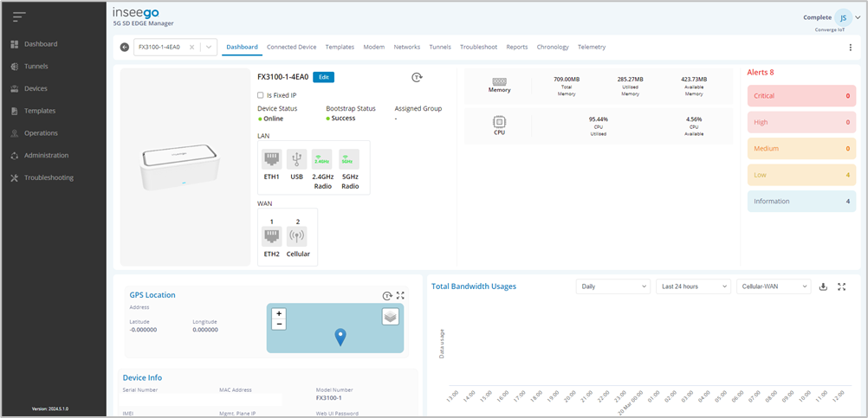Image resolution: width=868 pixels, height=418 pixels.
Task: Select the USB LAN port icon
Action: click(297, 159)
